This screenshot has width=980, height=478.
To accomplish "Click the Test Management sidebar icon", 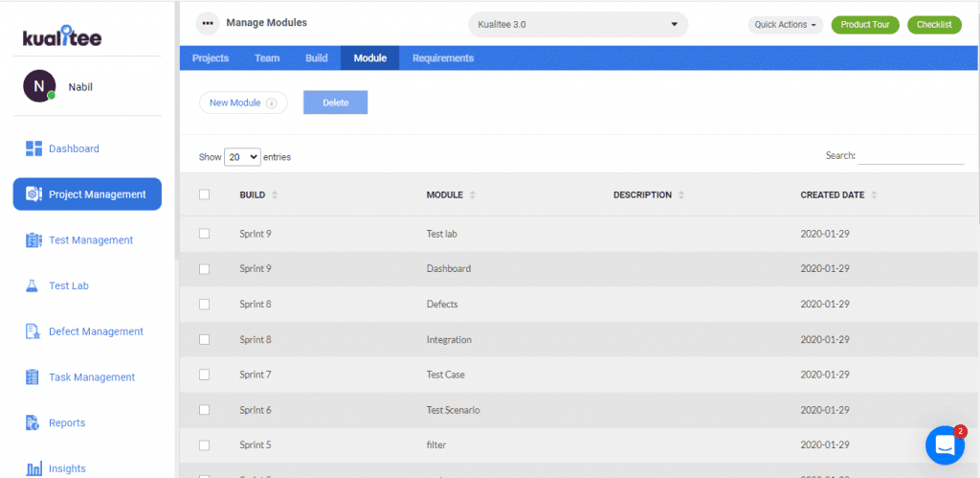I will tap(33, 239).
